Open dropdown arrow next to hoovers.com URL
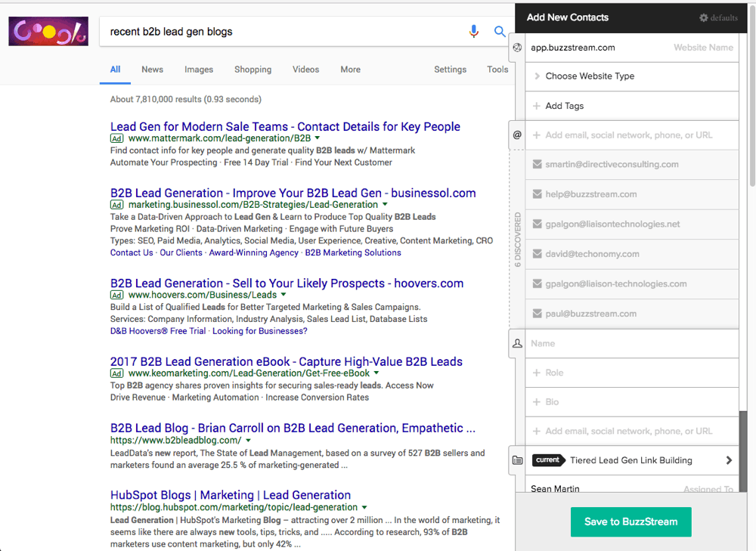This screenshot has width=756, height=551. 283,295
